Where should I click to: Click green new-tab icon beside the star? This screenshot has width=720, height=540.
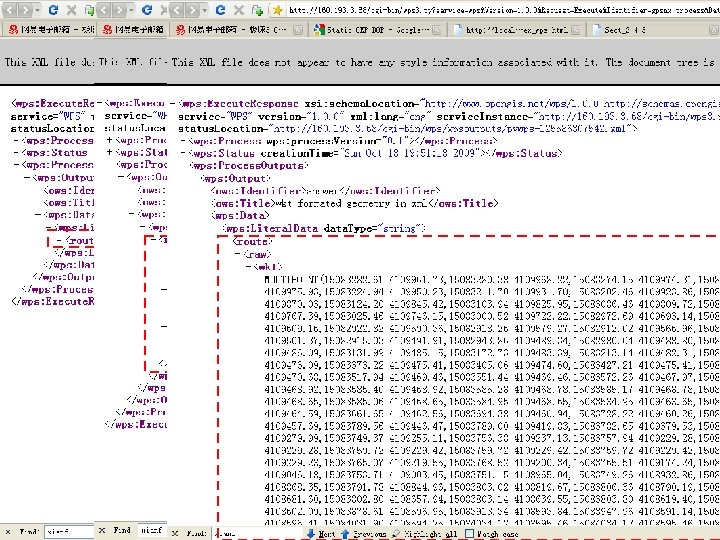258,10
